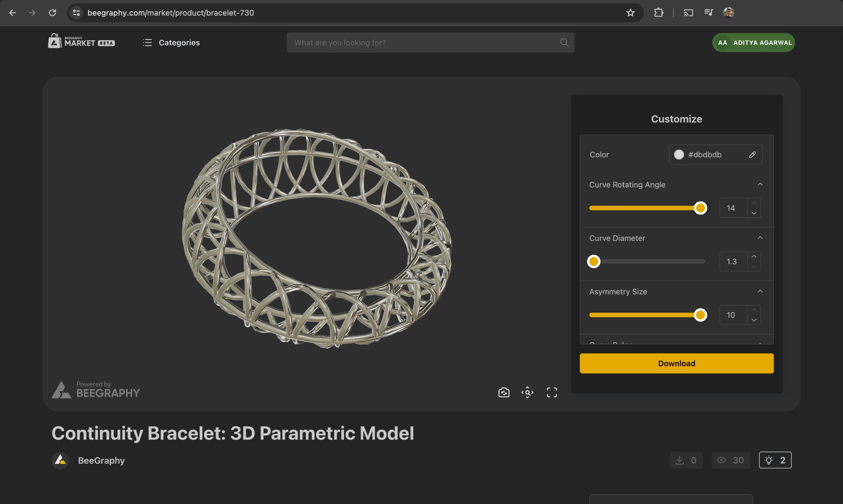Open the media controls icon
Image resolution: width=843 pixels, height=504 pixels.
(x=709, y=13)
